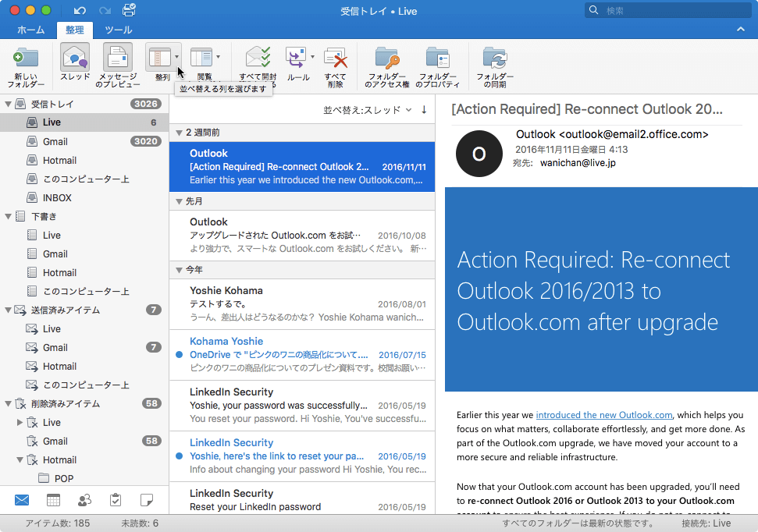The image size is (758, 532).
Task: Open LinkedIn password was successfully message
Action: click(x=302, y=406)
